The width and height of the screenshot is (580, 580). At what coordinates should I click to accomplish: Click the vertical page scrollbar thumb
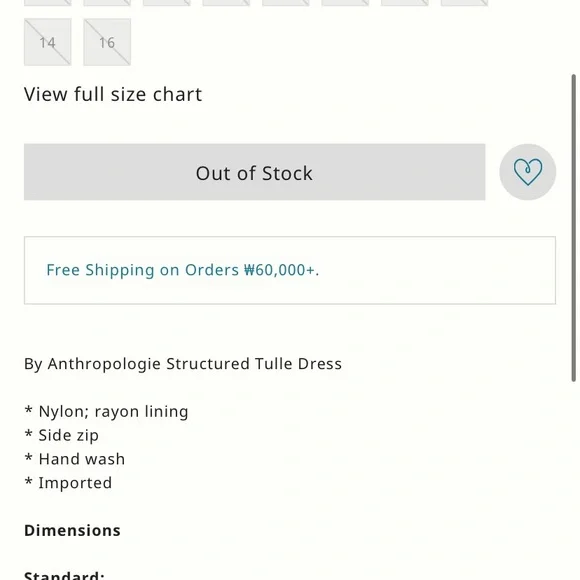point(573,227)
